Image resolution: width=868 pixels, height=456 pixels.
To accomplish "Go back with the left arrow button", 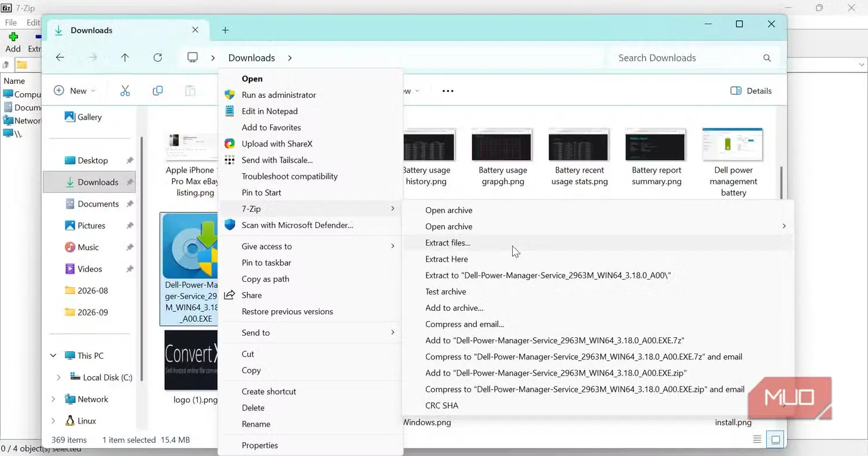I will [60, 58].
